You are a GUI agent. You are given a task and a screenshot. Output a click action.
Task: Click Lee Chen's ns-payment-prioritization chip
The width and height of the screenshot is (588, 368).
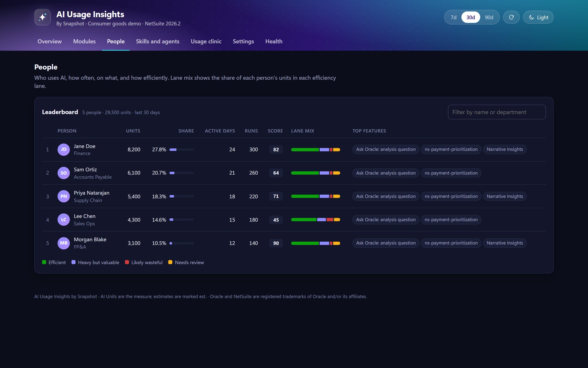click(451, 220)
